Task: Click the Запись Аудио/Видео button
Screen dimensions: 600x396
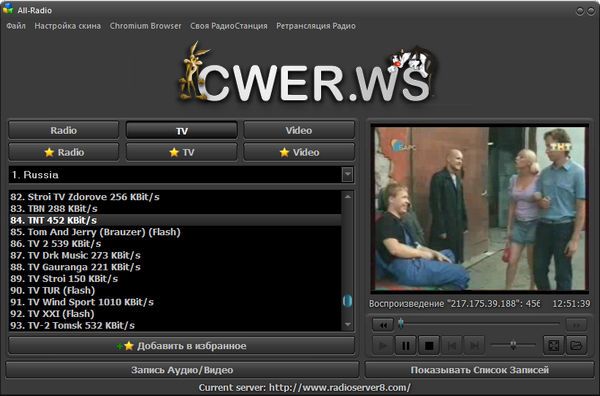Action: (x=182, y=370)
